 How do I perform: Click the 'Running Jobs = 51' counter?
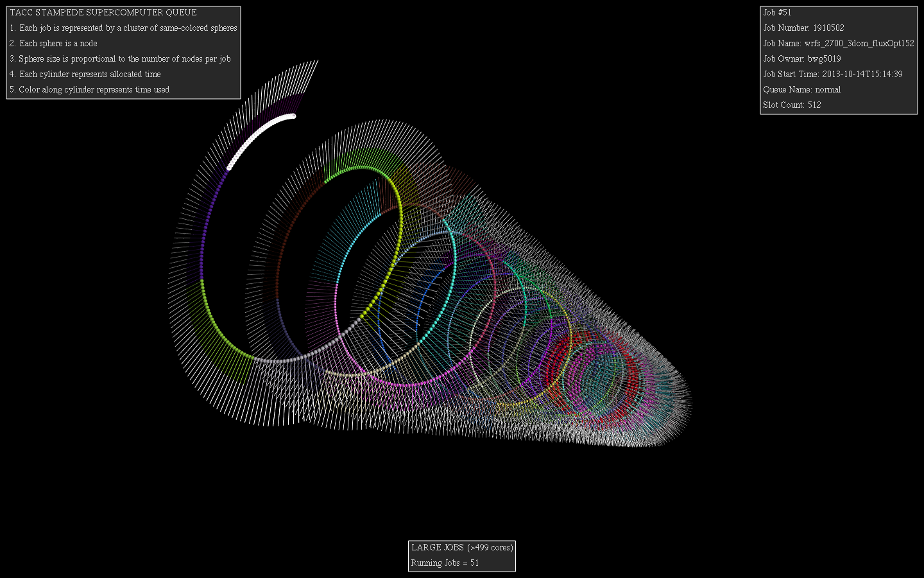(445, 563)
